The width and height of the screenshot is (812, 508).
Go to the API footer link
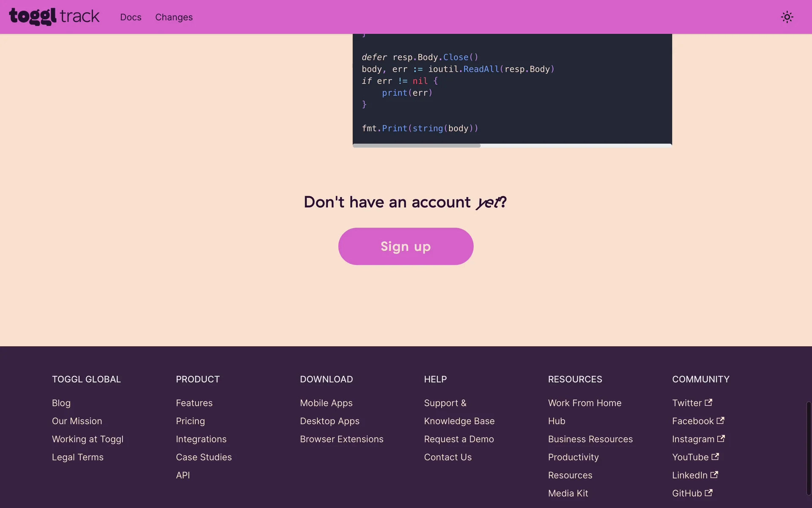click(x=183, y=475)
